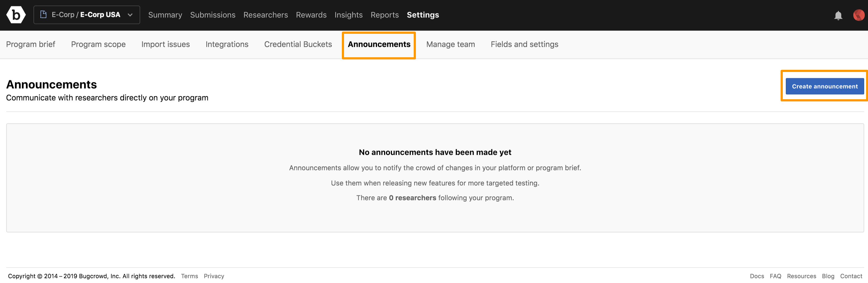Open the notifications bell
This screenshot has width=868, height=283.
[838, 15]
